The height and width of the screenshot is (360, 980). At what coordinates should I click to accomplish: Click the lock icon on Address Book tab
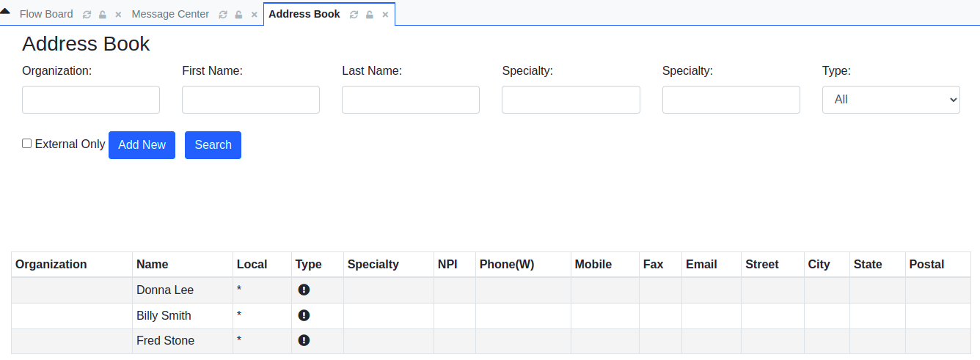point(370,15)
